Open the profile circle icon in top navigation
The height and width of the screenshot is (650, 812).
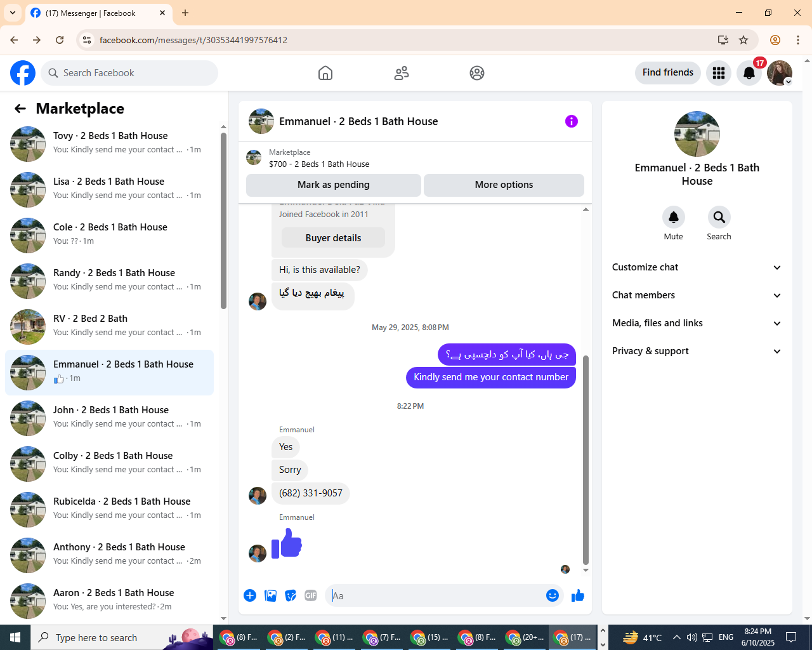[477, 73]
